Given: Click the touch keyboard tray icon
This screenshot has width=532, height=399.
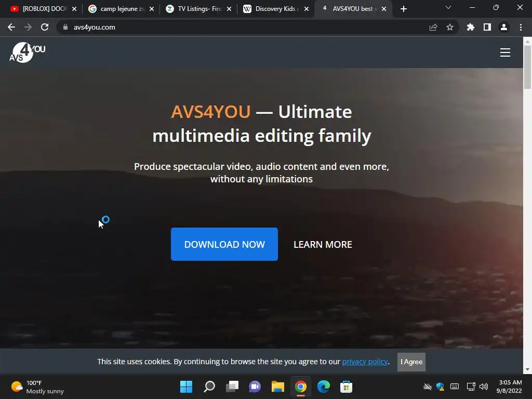Looking at the screenshot, I should [454, 387].
